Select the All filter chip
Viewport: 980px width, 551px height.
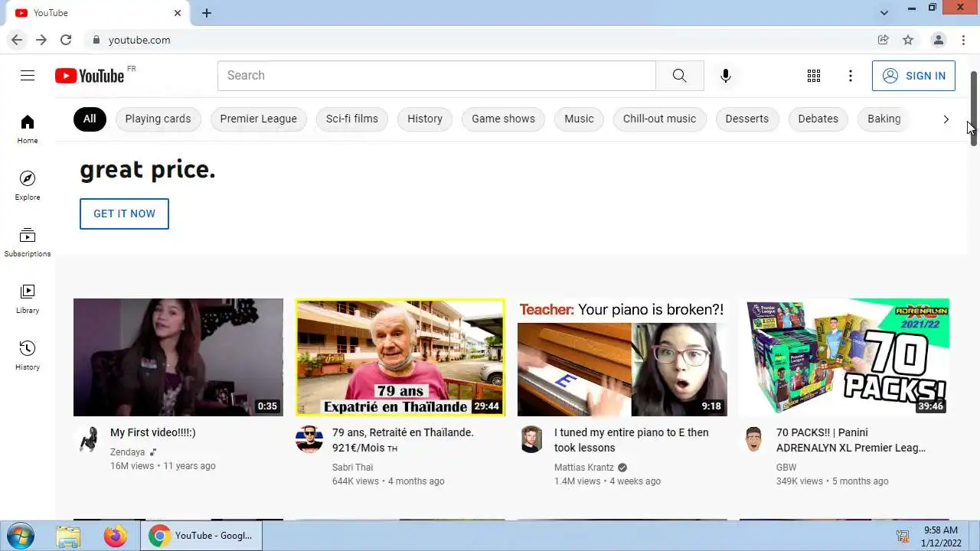click(x=90, y=119)
